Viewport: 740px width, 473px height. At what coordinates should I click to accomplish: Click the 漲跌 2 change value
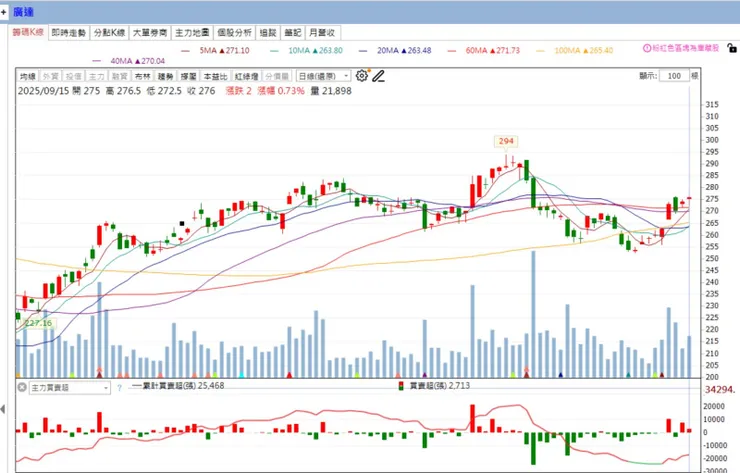(x=238, y=91)
